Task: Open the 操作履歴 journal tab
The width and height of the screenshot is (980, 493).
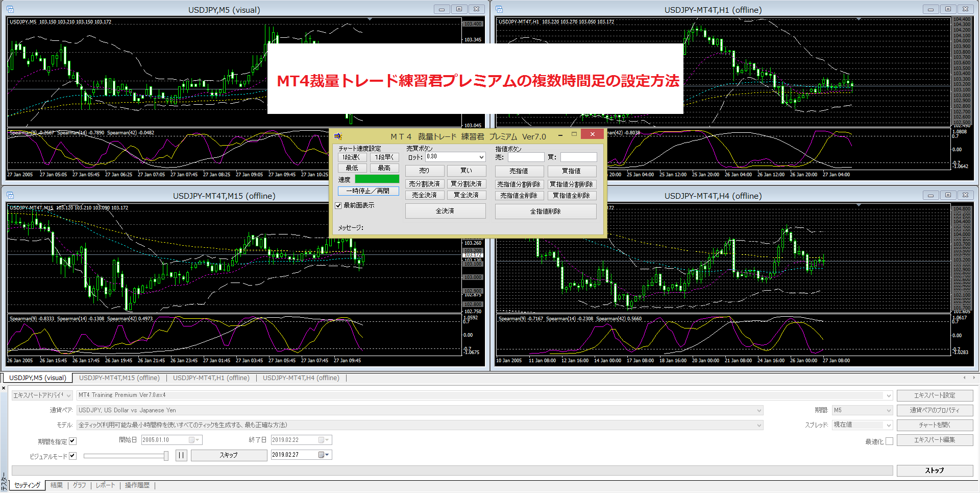Action: [137, 485]
